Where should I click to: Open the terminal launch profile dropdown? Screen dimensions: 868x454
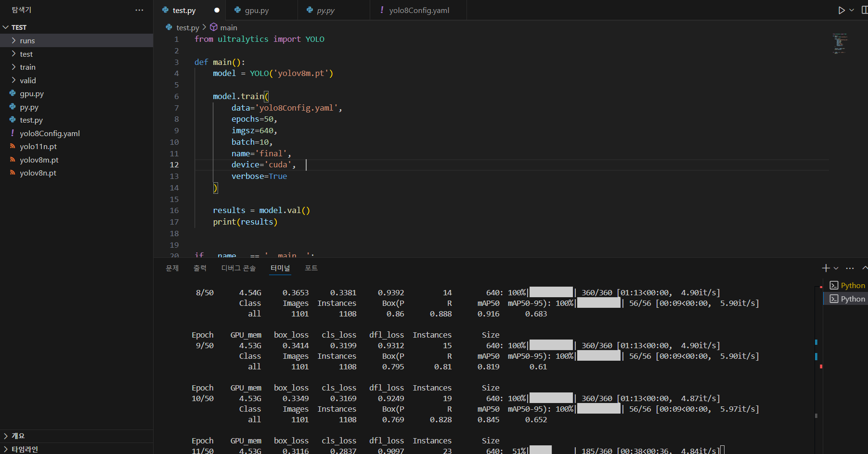836,268
